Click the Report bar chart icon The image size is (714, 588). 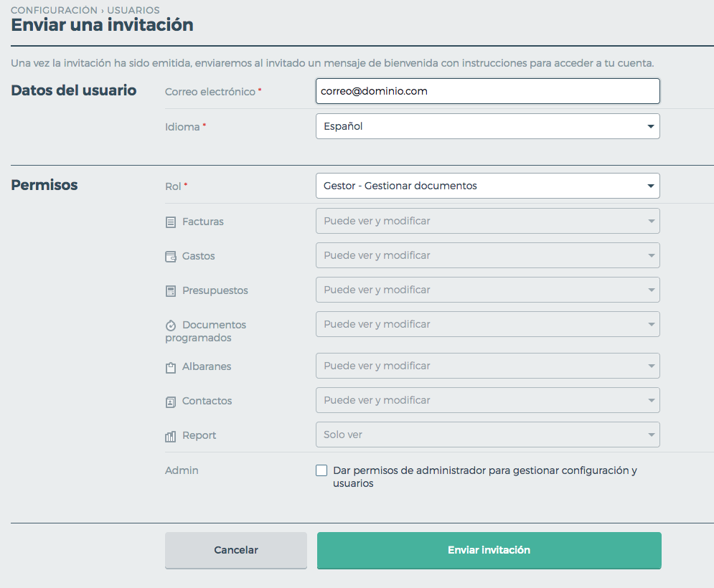170,437
